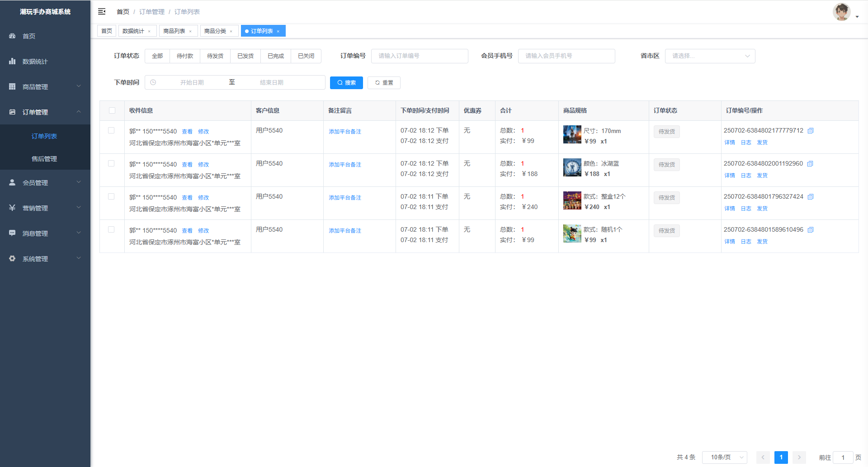Close the 数据统计 tab
Screen dimensions: 868x467
coord(149,31)
